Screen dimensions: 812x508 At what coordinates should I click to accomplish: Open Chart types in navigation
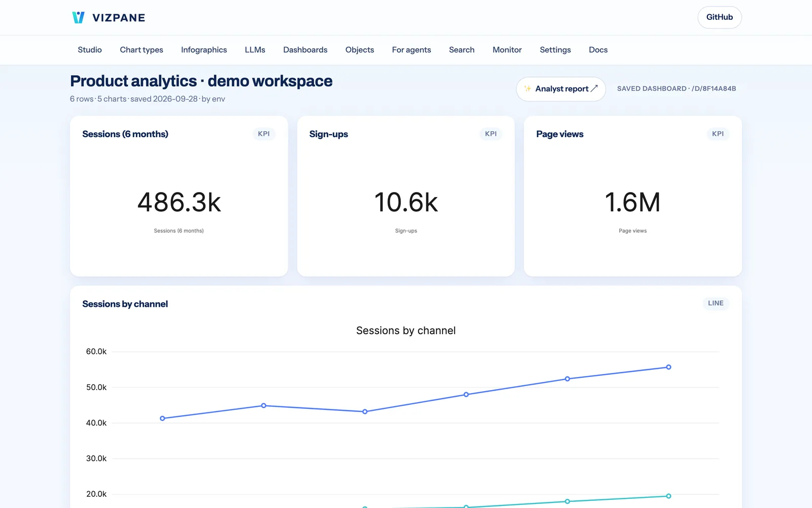coord(142,50)
